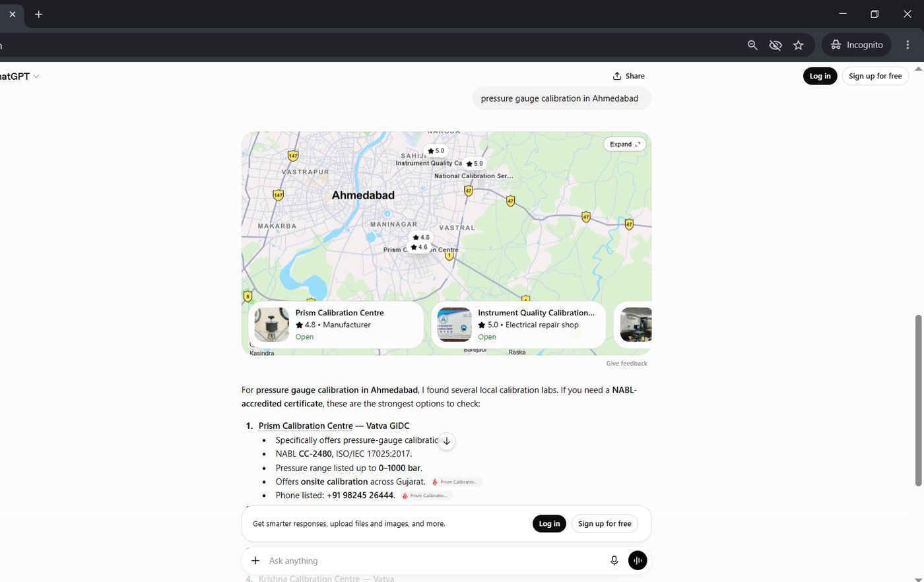
Task: Focus the Ask anything input field
Action: pyautogui.click(x=436, y=561)
